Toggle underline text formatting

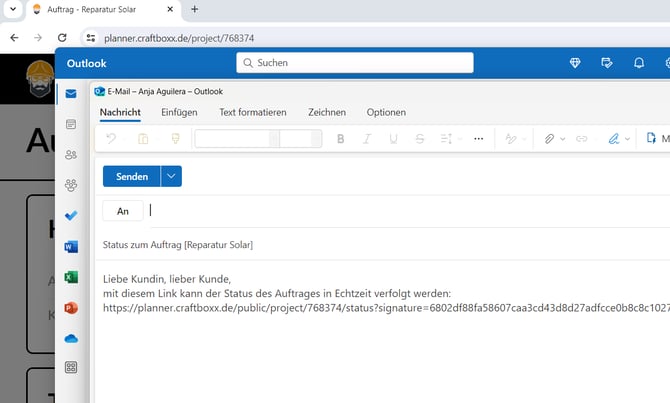[x=393, y=139]
